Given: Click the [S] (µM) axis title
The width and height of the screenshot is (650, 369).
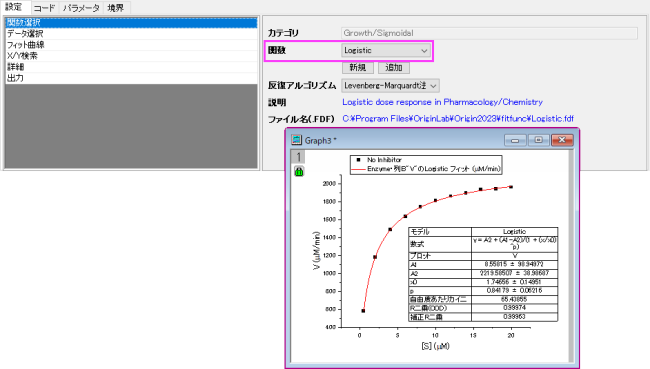Looking at the screenshot, I should pos(435,346).
